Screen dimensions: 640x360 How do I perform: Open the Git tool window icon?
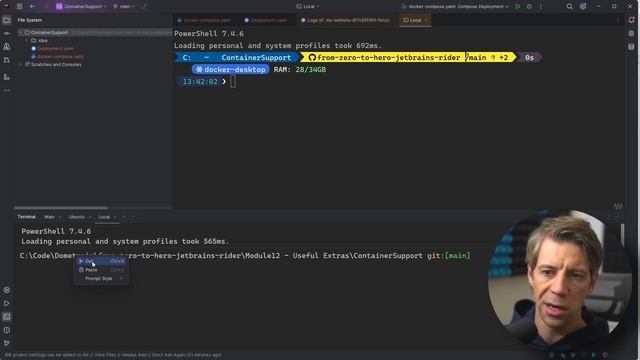tap(7, 344)
